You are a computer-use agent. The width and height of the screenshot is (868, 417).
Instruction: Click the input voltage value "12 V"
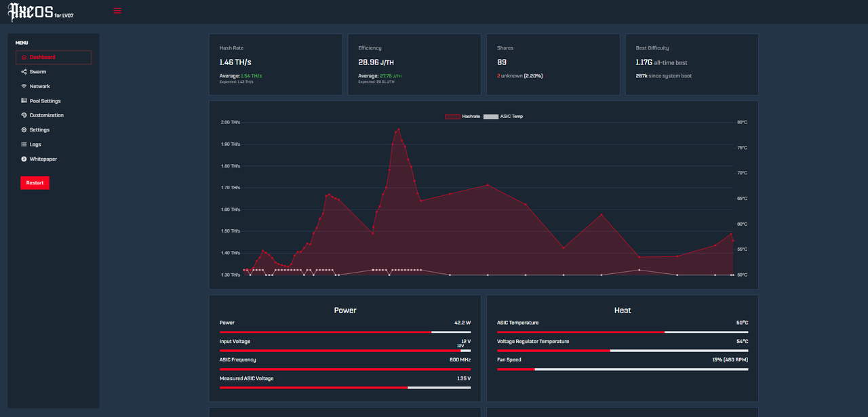click(466, 341)
